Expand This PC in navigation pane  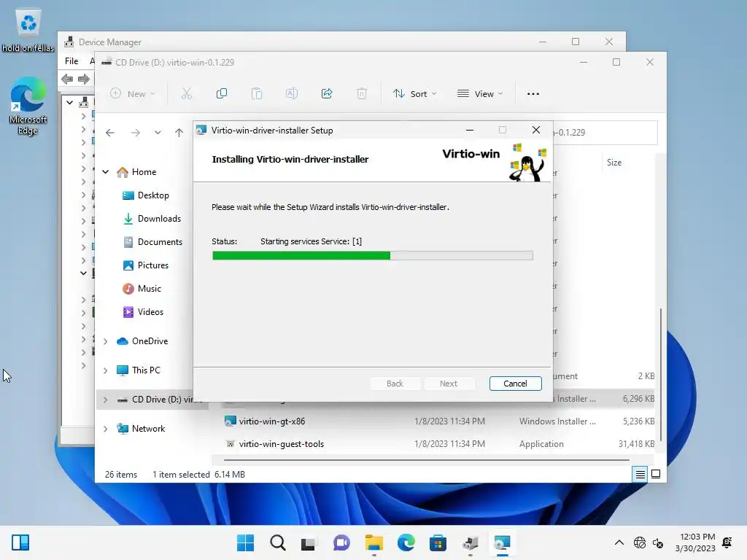pyautogui.click(x=106, y=370)
